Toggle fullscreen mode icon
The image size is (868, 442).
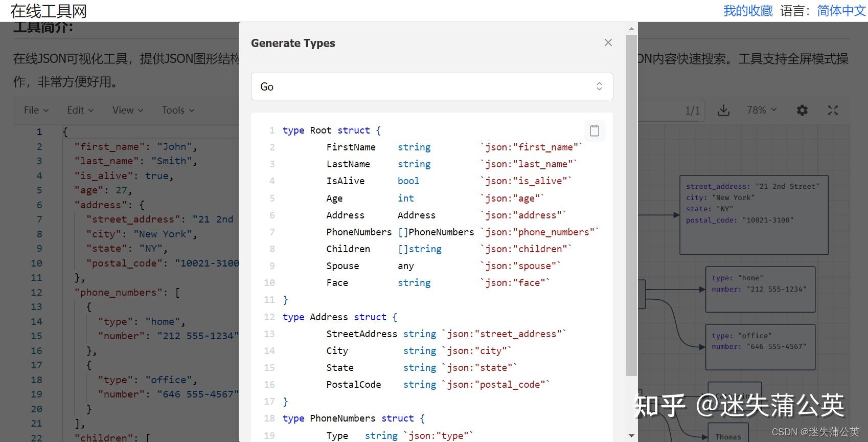pyautogui.click(x=833, y=110)
